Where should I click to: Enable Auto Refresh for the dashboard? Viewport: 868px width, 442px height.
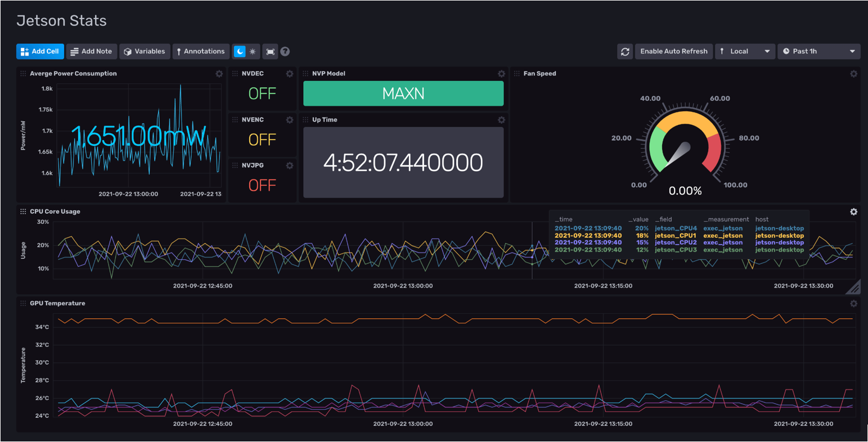pyautogui.click(x=673, y=51)
